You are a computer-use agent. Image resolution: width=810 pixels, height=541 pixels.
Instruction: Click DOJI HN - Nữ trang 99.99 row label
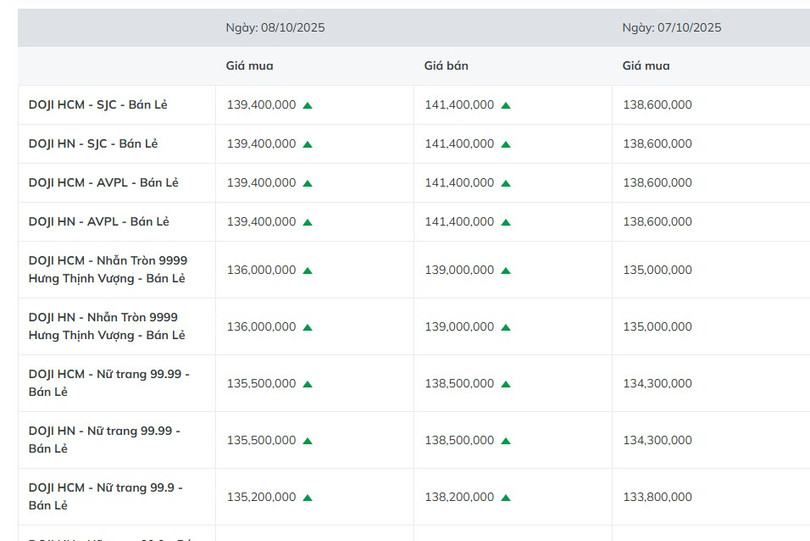point(104,440)
